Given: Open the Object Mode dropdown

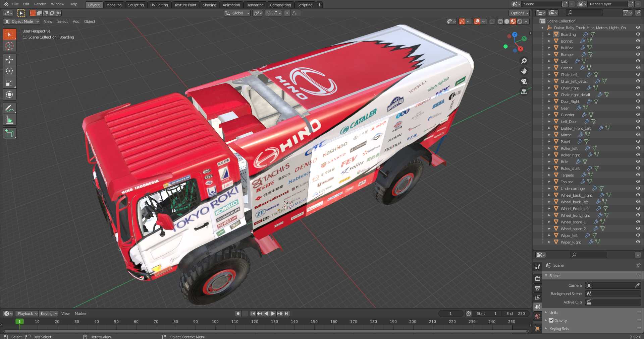Looking at the screenshot, I should 21,21.
